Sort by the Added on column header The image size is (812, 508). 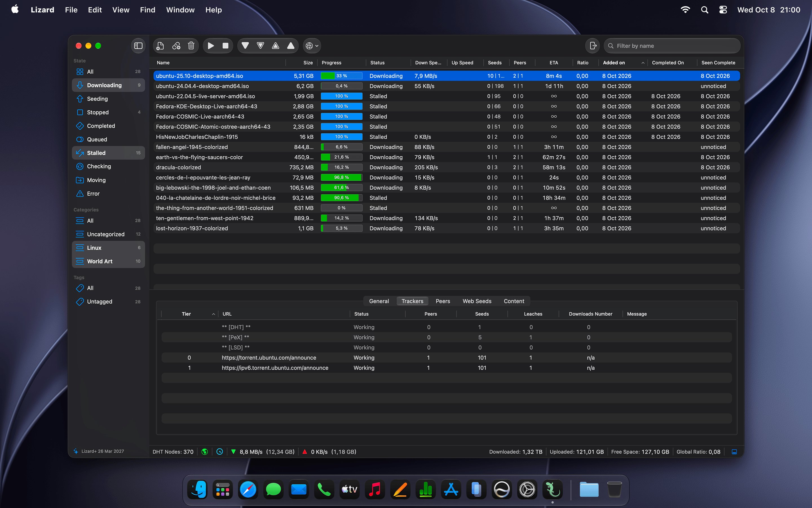[x=624, y=62]
